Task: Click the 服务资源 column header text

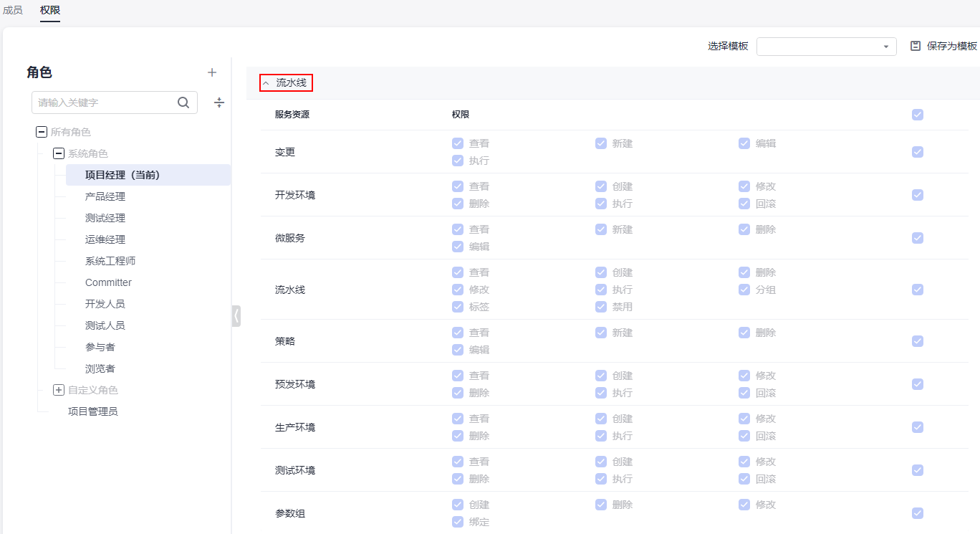Action: tap(292, 115)
